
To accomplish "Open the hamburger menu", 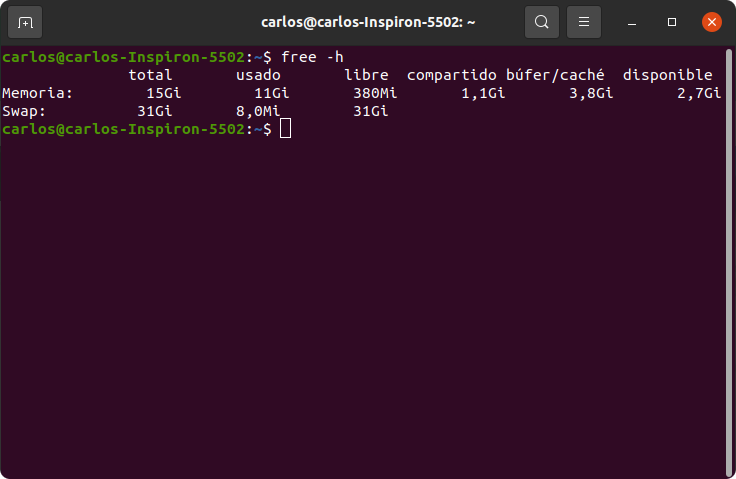I will coord(583,22).
